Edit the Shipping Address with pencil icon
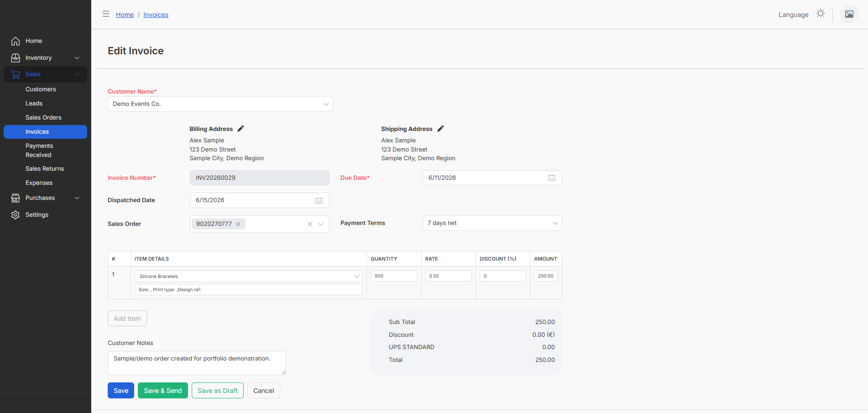 [x=440, y=129]
